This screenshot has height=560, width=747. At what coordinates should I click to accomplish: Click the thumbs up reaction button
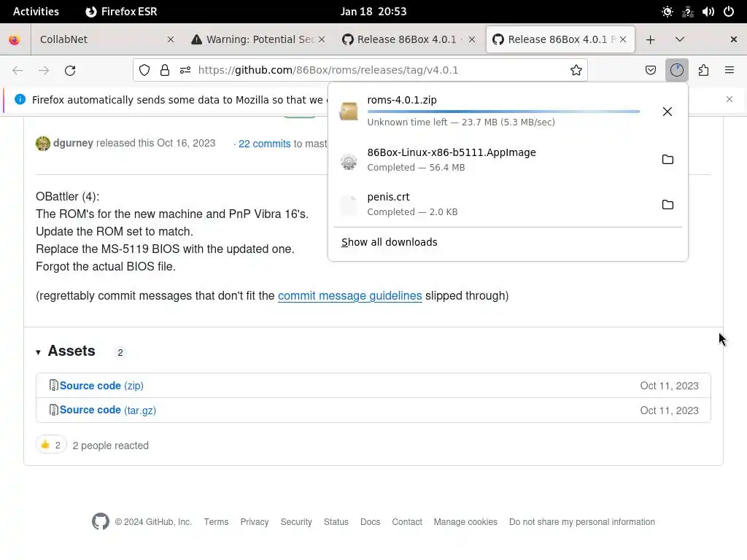(51, 446)
